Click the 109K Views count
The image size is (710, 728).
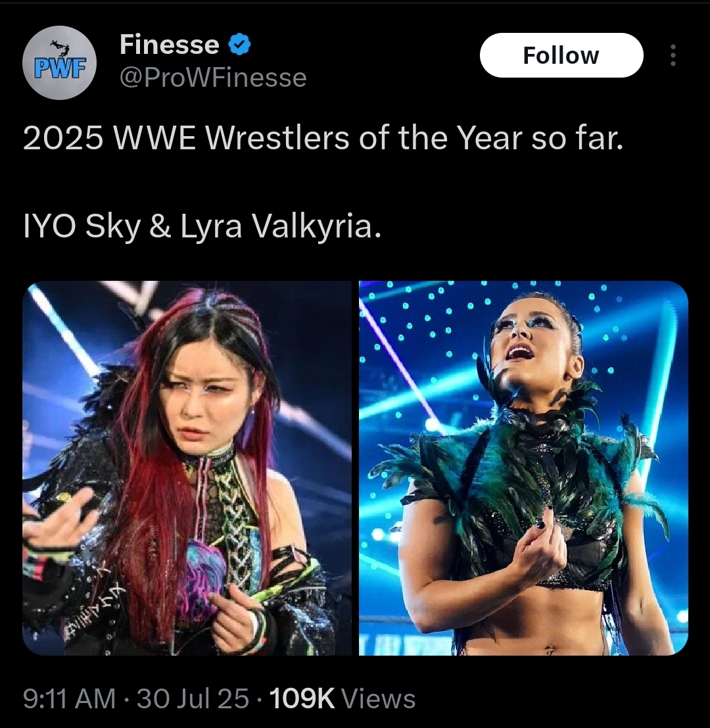[342, 699]
